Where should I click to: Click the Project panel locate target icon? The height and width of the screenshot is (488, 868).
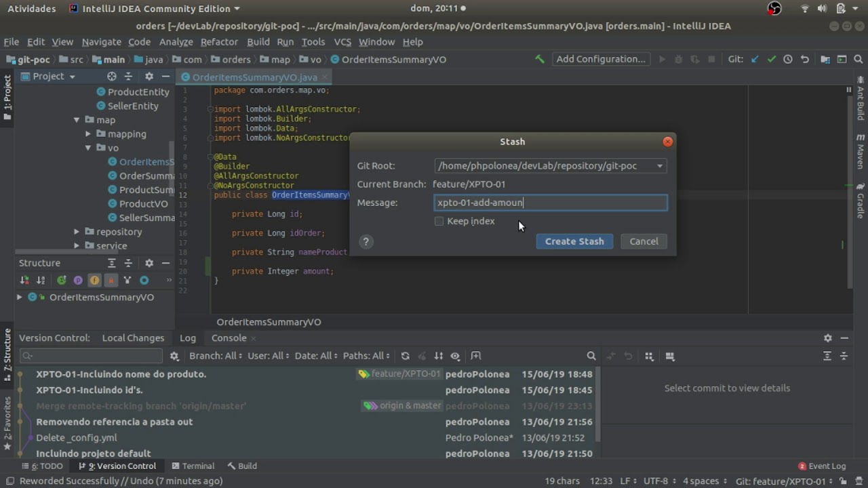(x=112, y=76)
